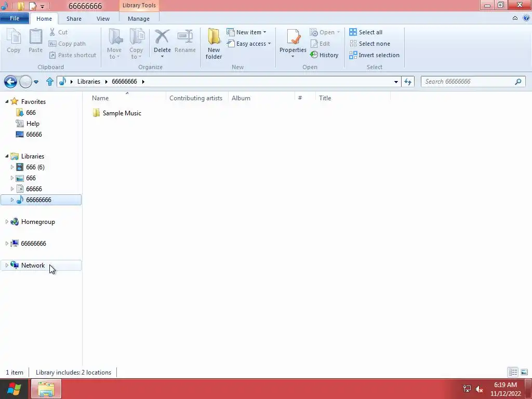This screenshot has height=399, width=532.
Task: Select Help in Favorites
Action: (33, 124)
